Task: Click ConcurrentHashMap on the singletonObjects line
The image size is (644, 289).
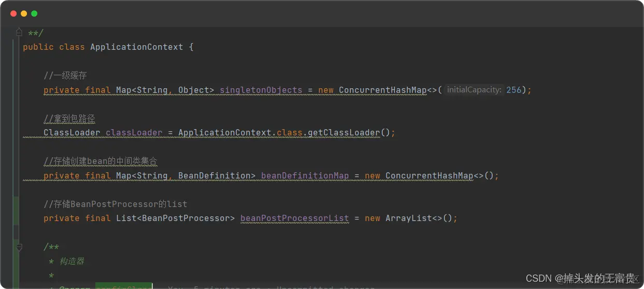Action: (x=383, y=90)
